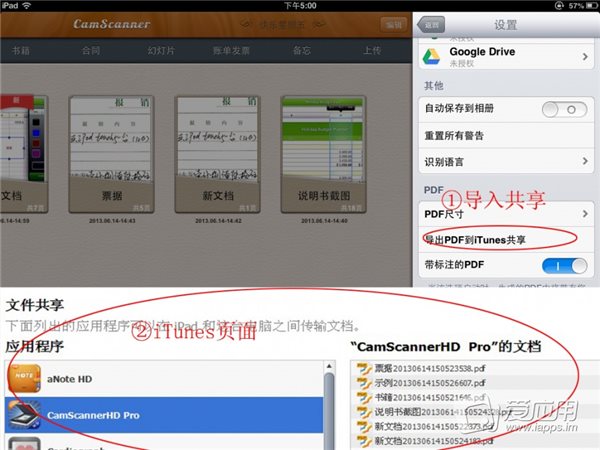Open the 新文档 document thumbnail

click(x=217, y=154)
